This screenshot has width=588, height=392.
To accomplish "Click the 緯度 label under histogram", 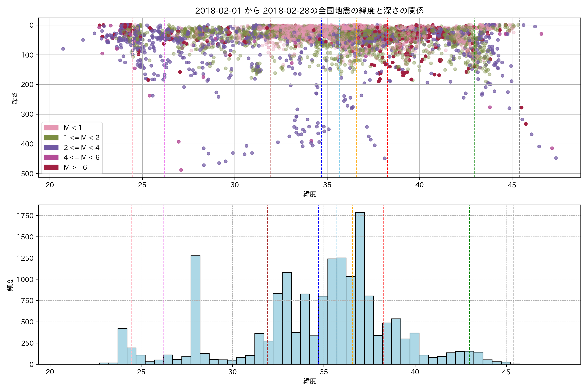I will pyautogui.click(x=310, y=381).
